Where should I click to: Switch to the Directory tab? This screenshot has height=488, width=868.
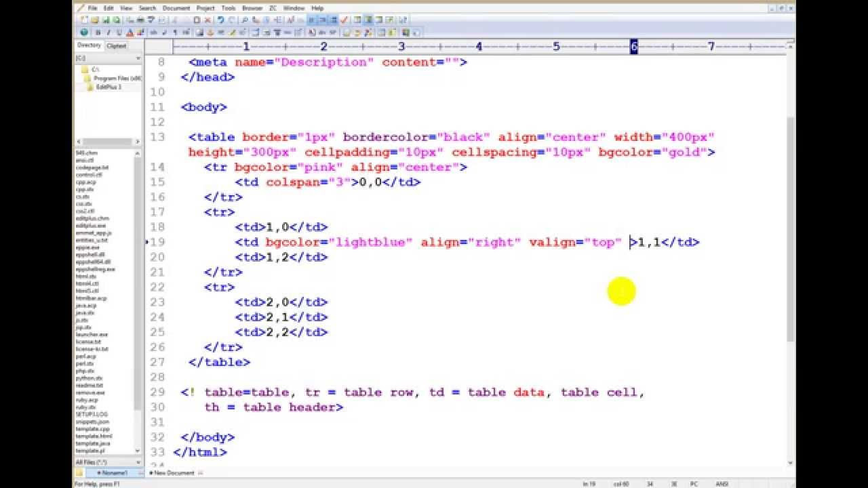point(89,45)
